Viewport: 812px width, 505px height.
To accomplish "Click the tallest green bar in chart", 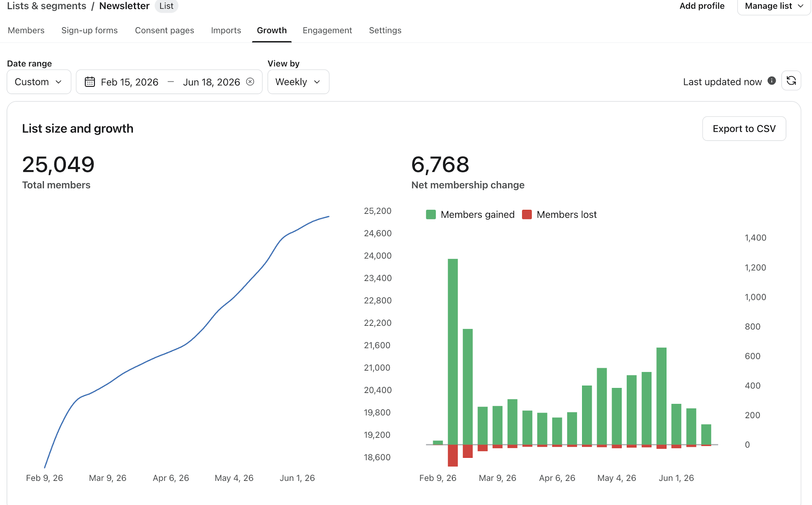I will pos(453,351).
